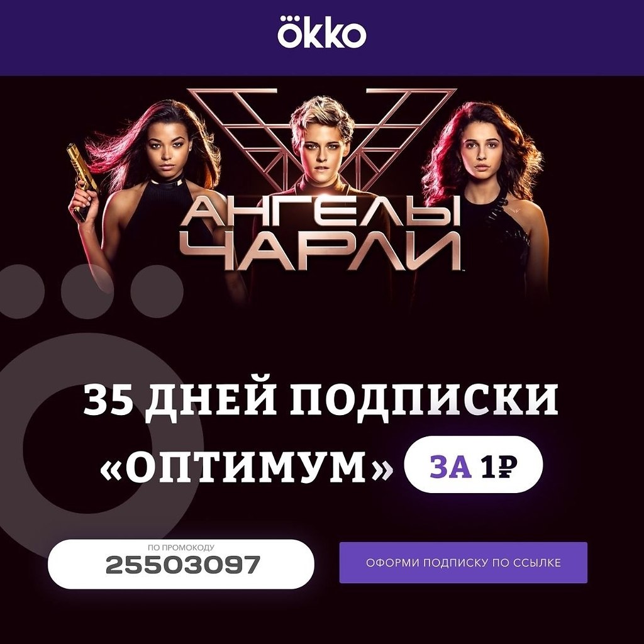The height and width of the screenshot is (644, 644).
Task: Click the ПО ПРОМОКОДУ label
Action: pos(181,548)
